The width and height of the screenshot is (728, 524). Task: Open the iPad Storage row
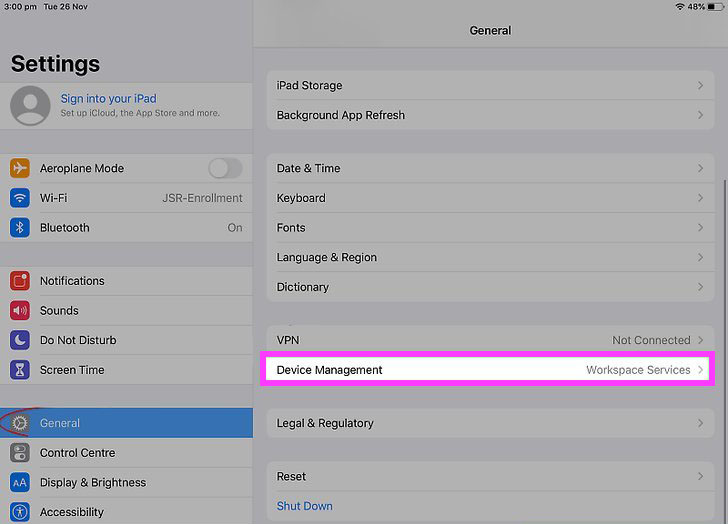tap(490, 85)
